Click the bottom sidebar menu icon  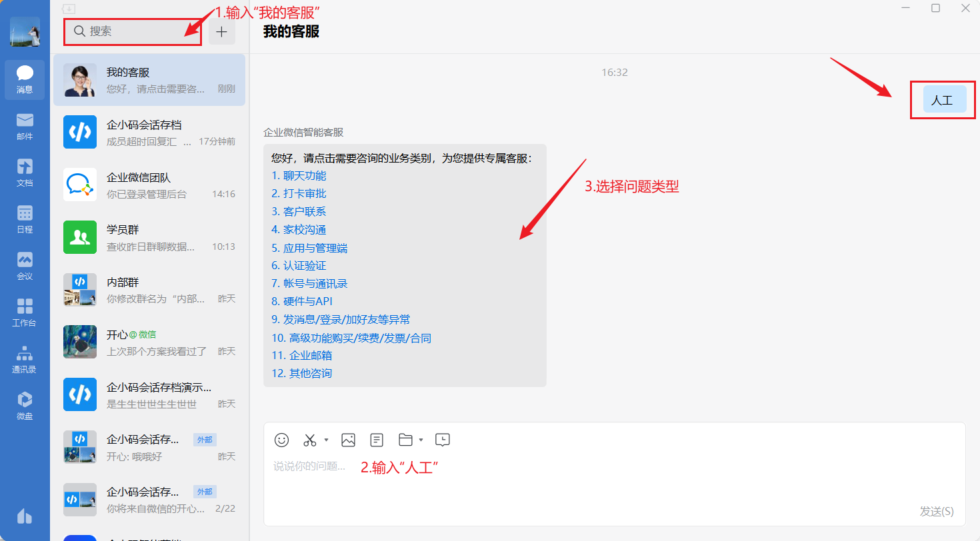(25, 516)
